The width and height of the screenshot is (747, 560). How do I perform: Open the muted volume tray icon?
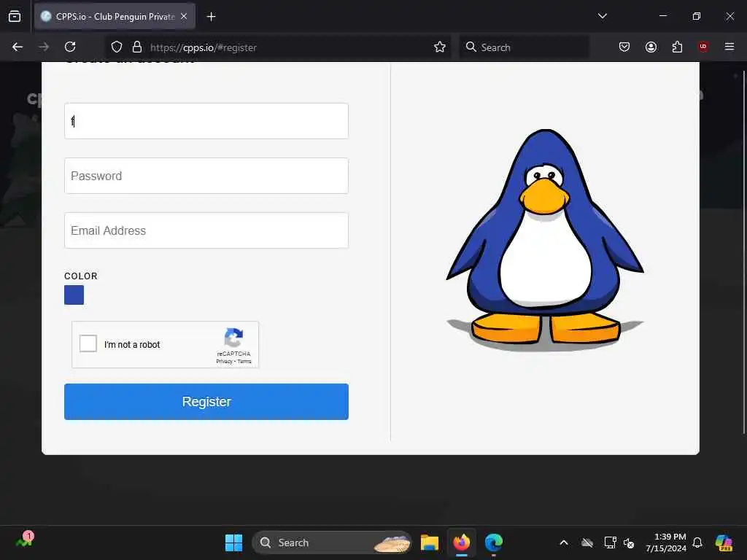pos(629,542)
